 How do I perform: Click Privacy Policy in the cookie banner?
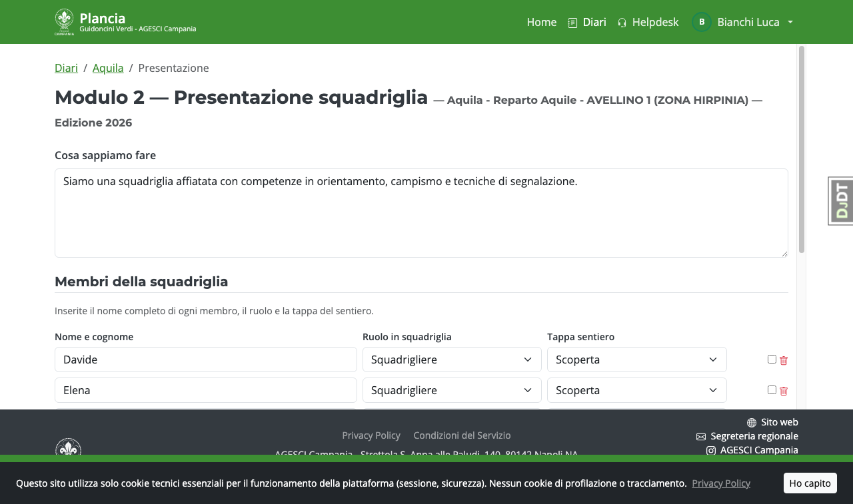(721, 483)
